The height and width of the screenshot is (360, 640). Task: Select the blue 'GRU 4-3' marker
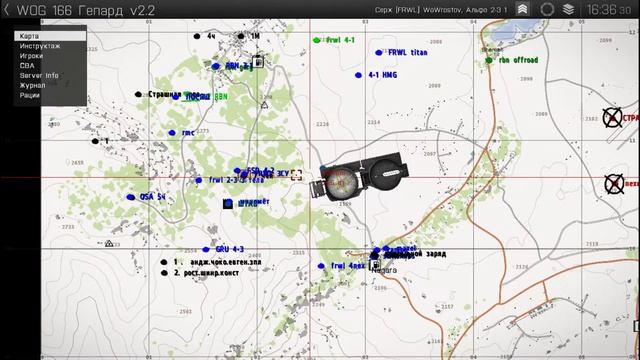tap(206, 249)
